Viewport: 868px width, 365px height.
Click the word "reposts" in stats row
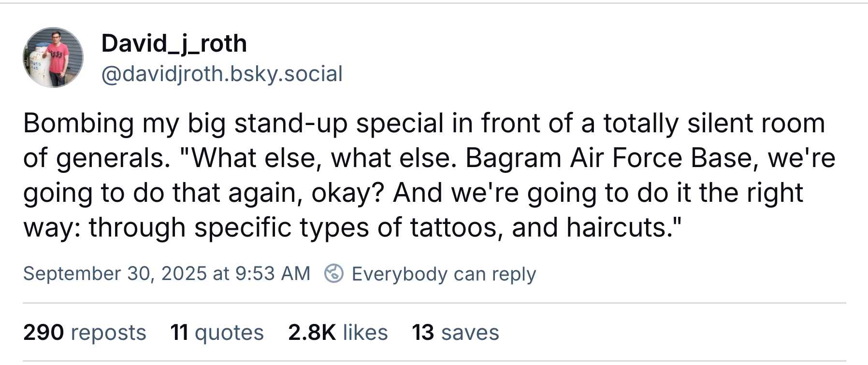pos(108,332)
